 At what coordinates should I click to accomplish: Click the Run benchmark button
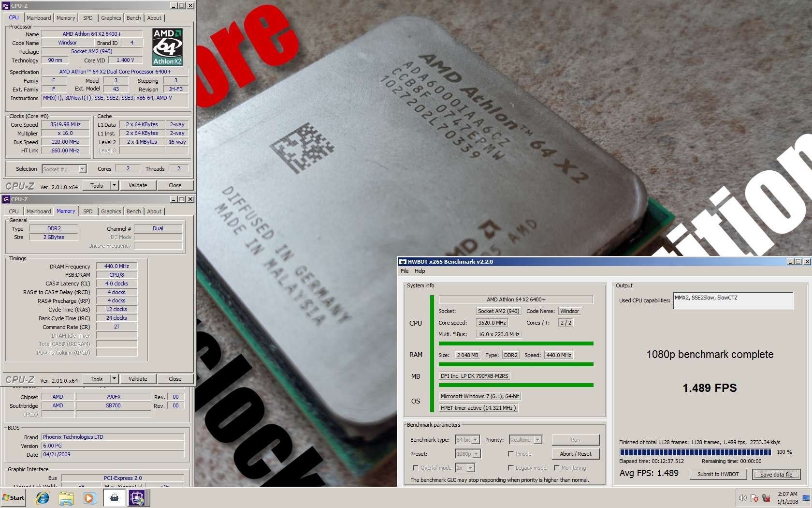coord(575,440)
